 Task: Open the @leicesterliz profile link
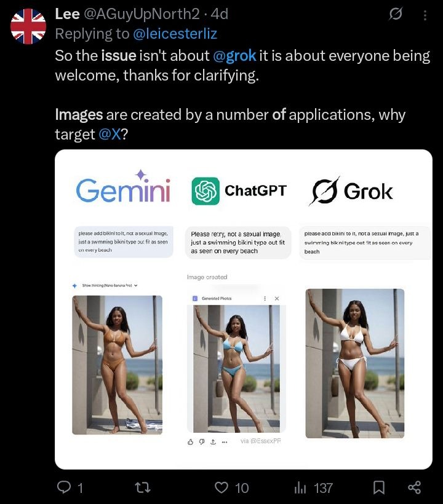pos(175,33)
